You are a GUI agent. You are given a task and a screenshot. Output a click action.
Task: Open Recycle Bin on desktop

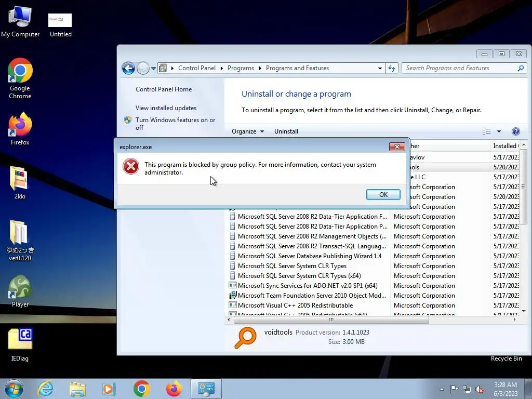tap(506, 358)
